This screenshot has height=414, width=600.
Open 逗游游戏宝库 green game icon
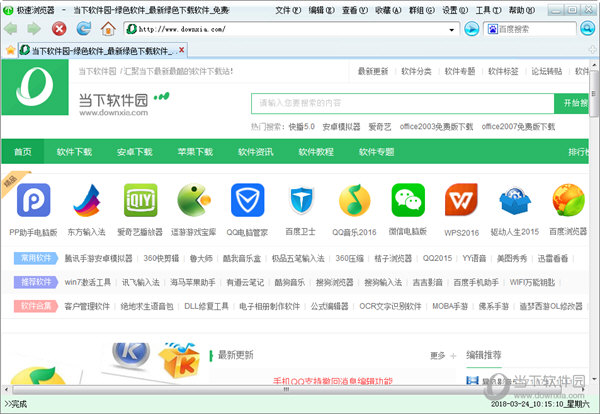194,200
